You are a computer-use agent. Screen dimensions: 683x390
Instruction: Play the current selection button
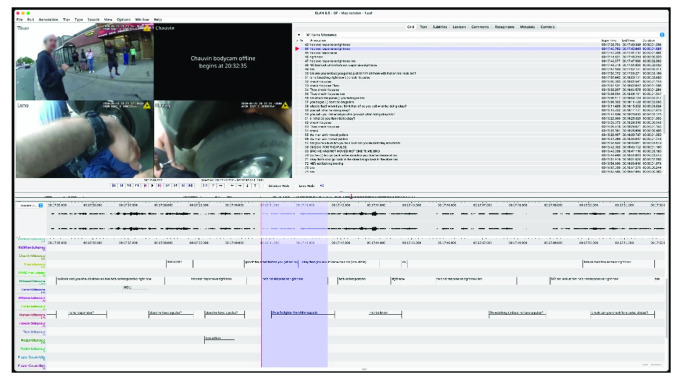(205, 186)
